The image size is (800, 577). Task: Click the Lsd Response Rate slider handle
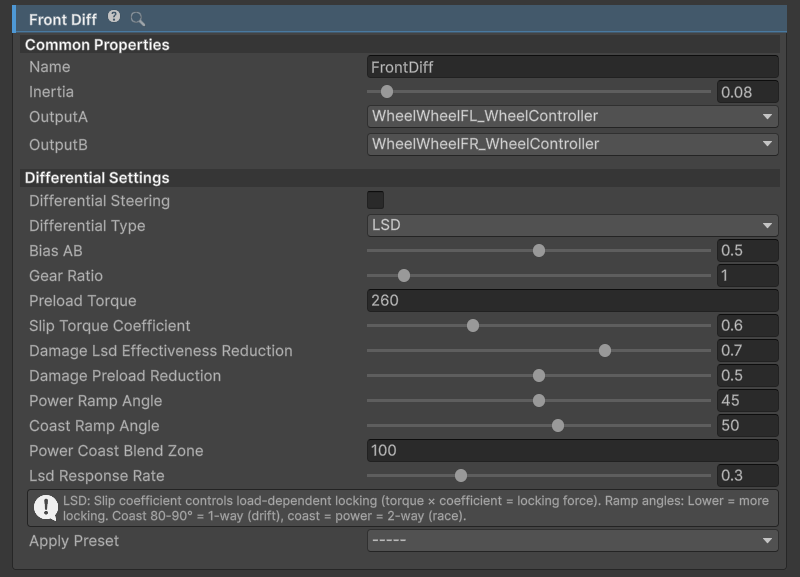[x=461, y=475]
